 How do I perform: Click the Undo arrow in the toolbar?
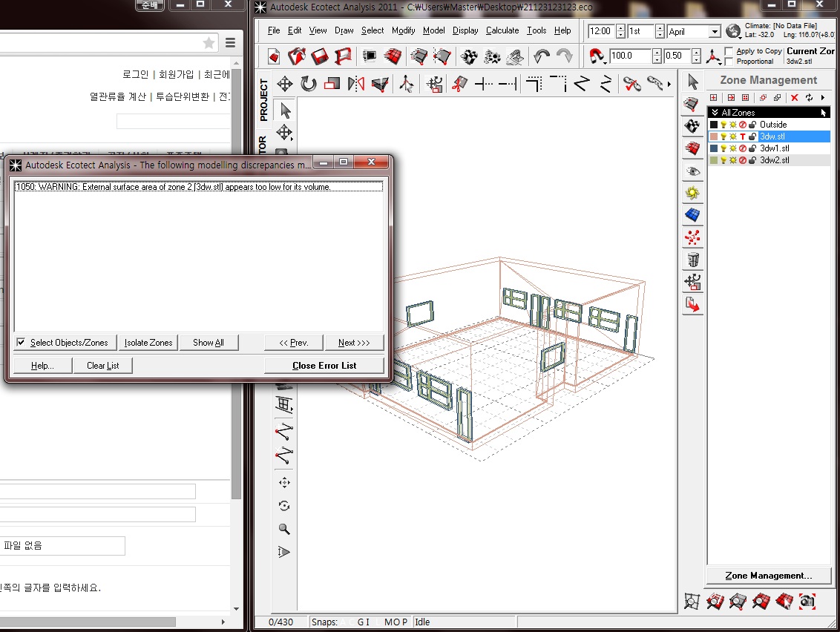point(542,56)
